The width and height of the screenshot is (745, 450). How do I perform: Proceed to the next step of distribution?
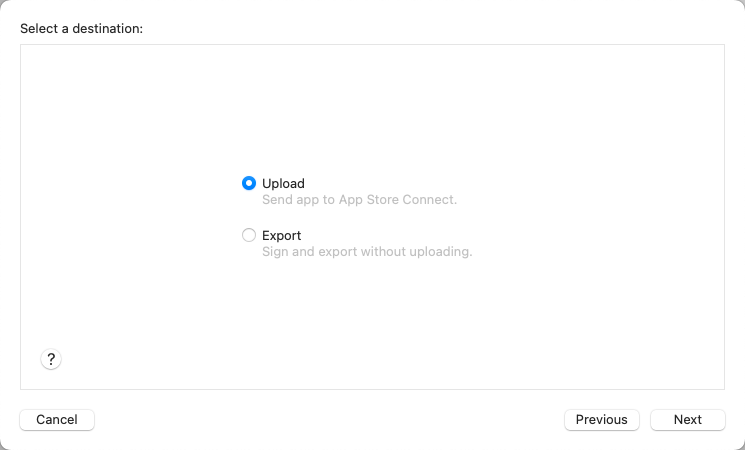pyautogui.click(x=688, y=420)
